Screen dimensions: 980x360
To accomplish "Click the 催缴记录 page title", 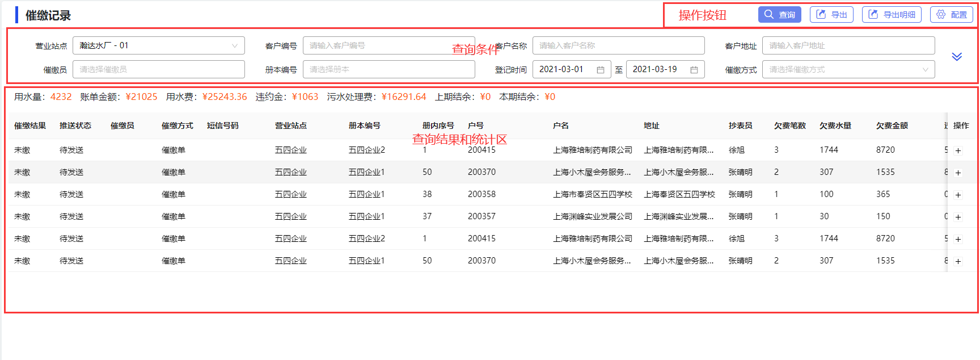I will 48,15.
